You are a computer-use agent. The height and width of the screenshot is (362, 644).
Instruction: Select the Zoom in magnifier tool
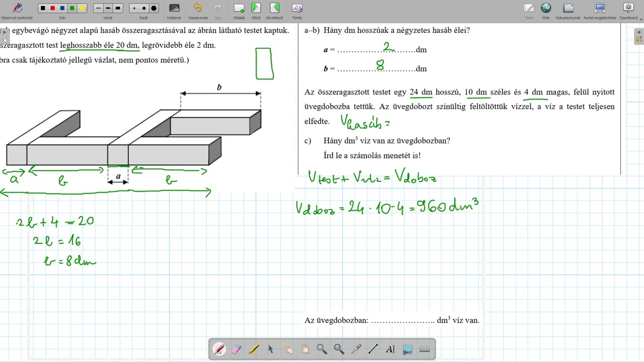322,349
